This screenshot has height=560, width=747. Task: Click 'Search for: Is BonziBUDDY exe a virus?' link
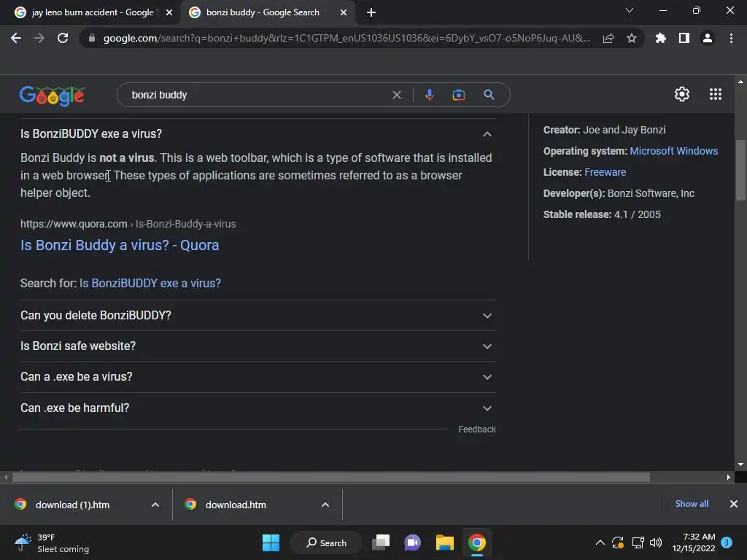pyautogui.click(x=150, y=284)
